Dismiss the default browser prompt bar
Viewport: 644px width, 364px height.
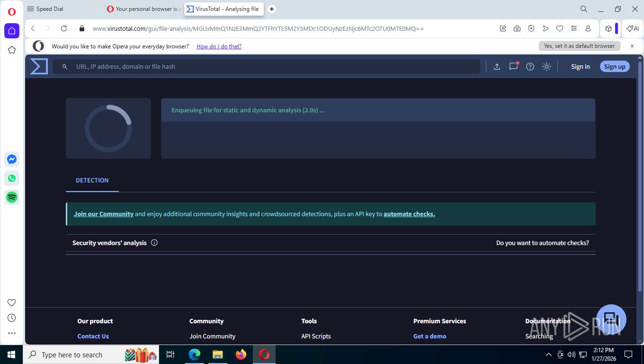[x=632, y=46]
